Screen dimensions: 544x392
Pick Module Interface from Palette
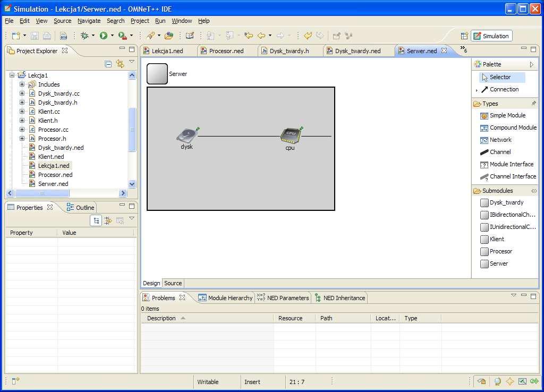[507, 164]
